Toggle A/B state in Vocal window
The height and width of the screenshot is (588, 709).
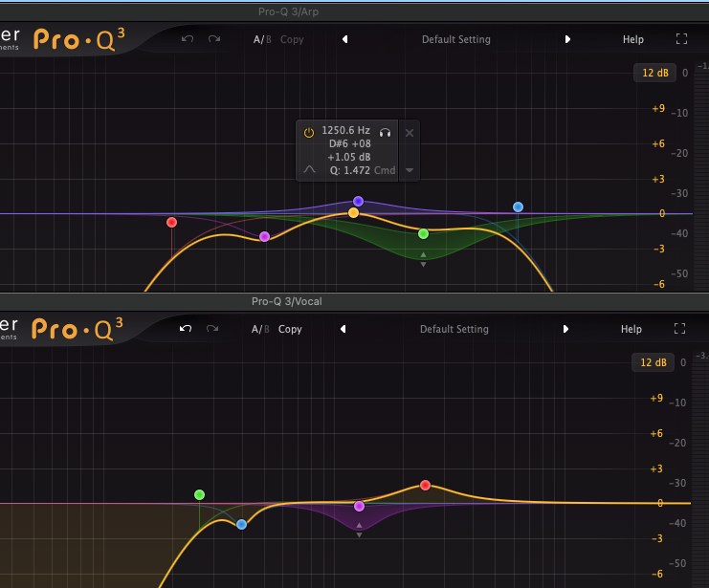260,329
